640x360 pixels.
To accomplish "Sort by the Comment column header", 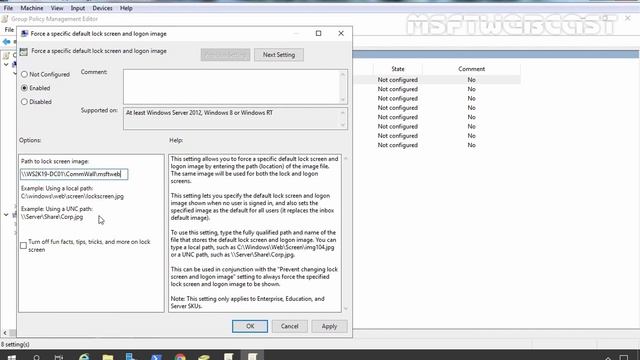I will coord(471,69).
